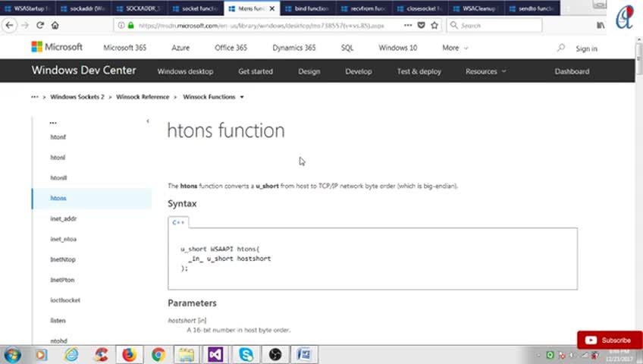Close the htons function tab

tap(272, 8)
